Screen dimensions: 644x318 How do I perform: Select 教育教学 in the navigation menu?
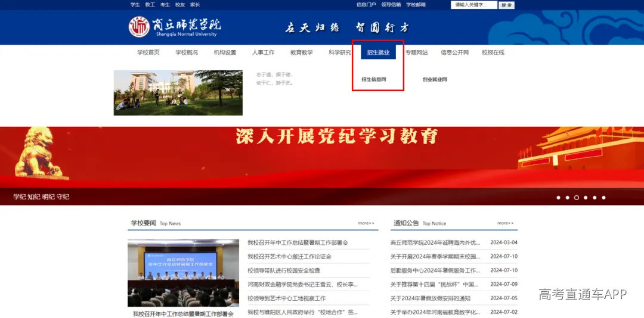pos(302,52)
